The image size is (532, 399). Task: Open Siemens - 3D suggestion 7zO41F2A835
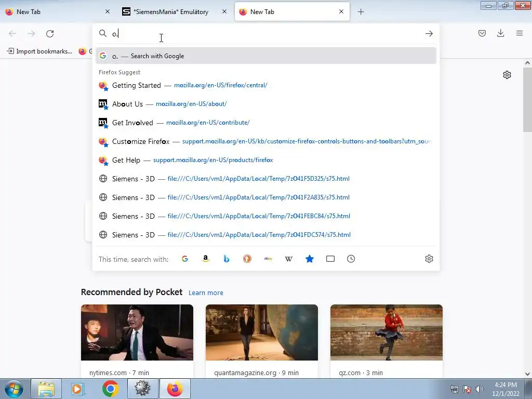click(x=265, y=197)
